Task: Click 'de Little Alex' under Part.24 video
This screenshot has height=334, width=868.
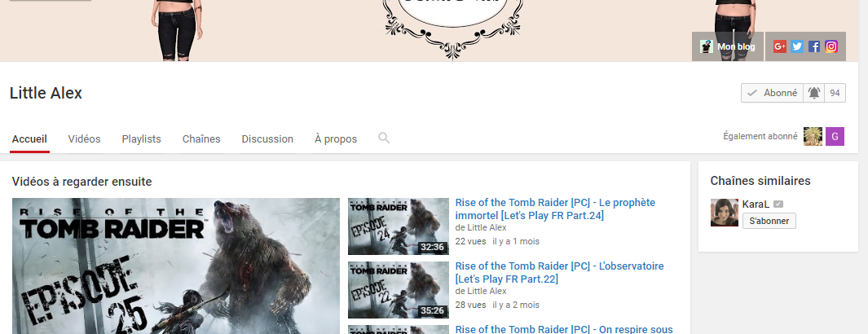Action: pos(481,228)
